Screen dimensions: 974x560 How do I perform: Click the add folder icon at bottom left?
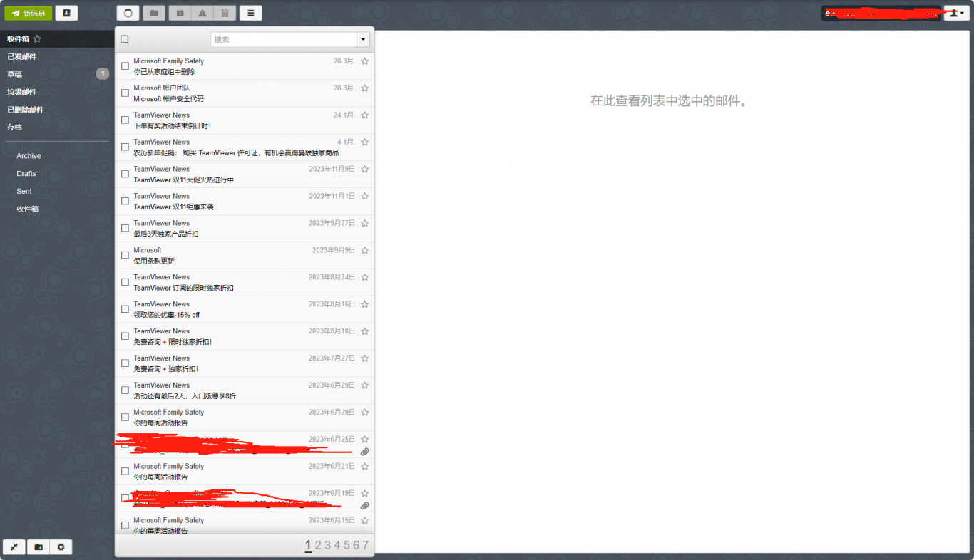point(38,546)
